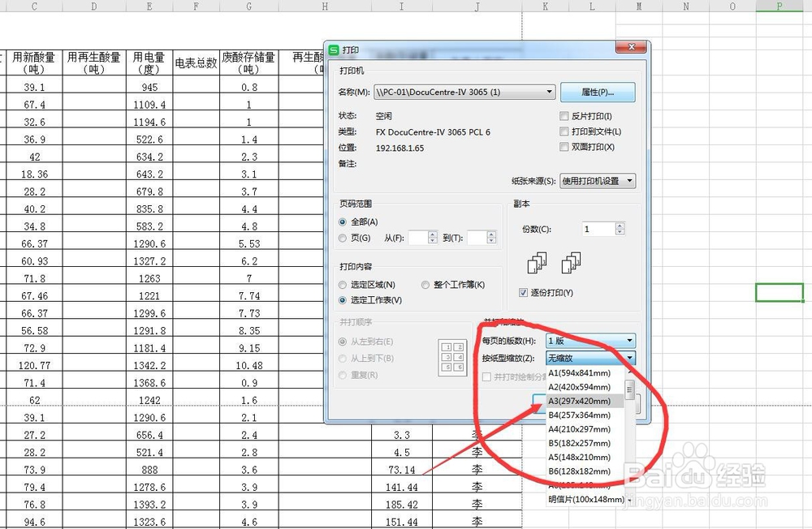The height and width of the screenshot is (529, 812).
Task: Enable the 反片打印 checkbox
Action: coord(564,116)
